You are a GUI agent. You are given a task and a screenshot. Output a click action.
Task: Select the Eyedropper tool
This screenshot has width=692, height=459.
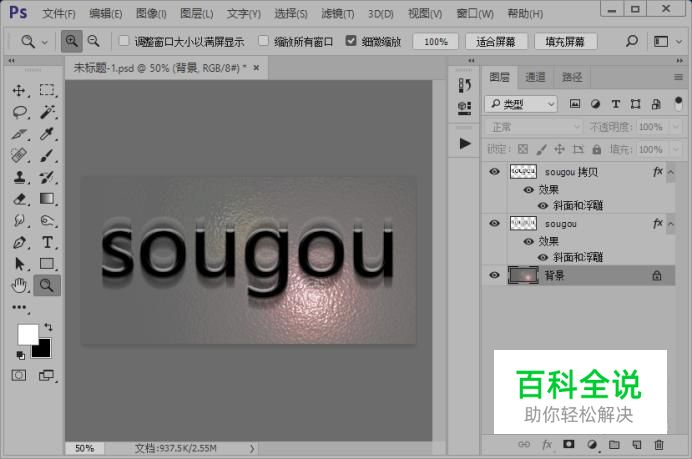pos(47,133)
